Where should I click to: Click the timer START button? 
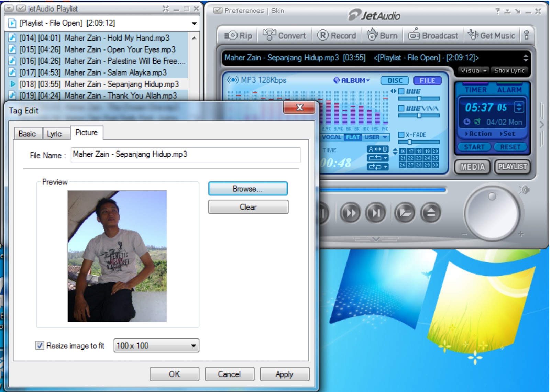pos(474,147)
